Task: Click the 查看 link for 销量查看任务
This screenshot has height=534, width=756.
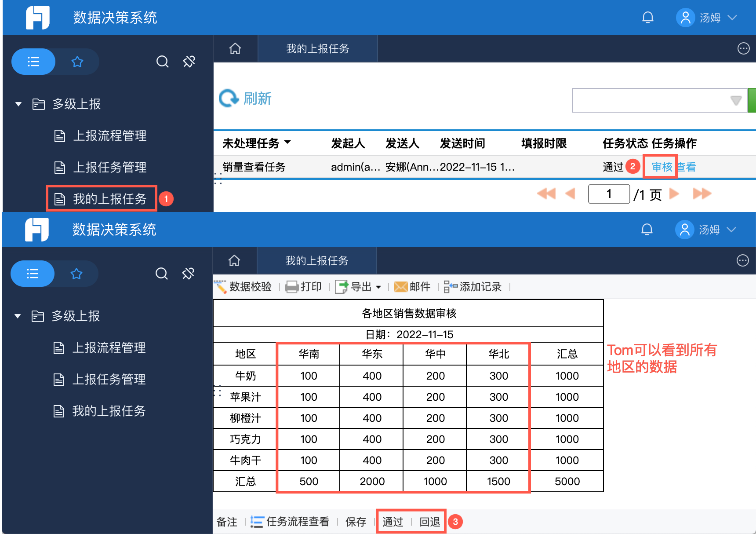Action: [686, 167]
